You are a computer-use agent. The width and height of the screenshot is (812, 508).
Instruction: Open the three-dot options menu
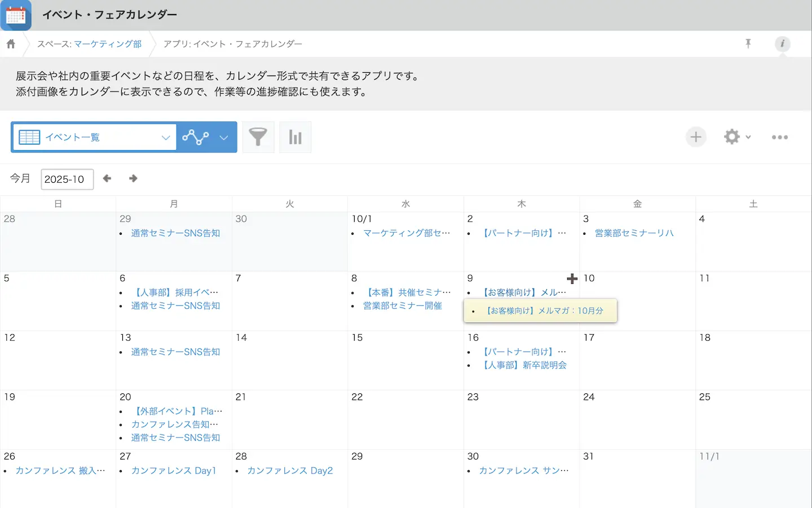780,137
